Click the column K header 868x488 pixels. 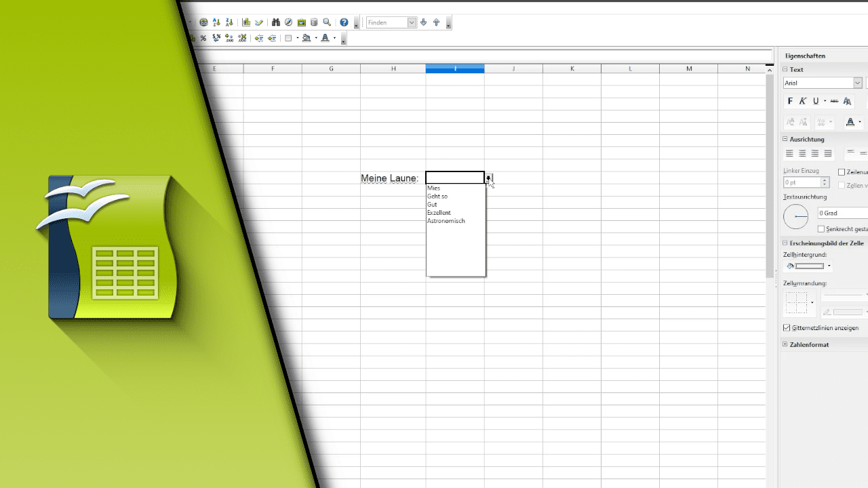[572, 68]
